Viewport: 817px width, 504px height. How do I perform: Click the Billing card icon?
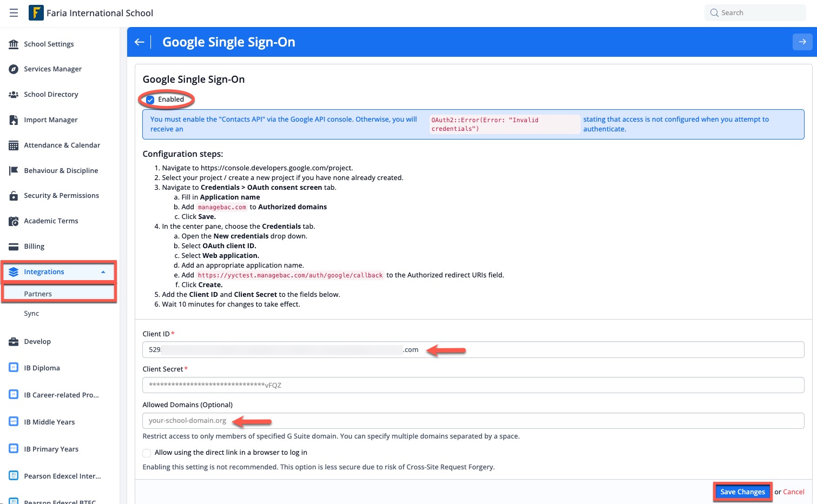tap(14, 247)
